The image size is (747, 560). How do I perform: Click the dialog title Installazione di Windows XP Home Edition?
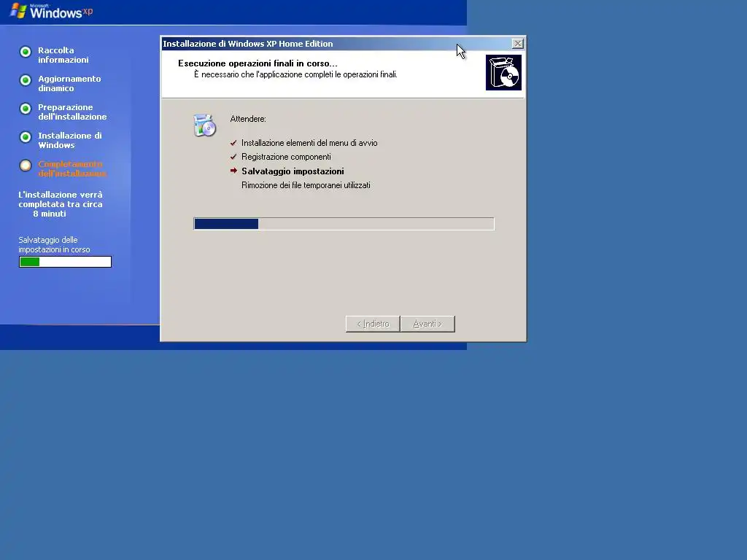[248, 44]
